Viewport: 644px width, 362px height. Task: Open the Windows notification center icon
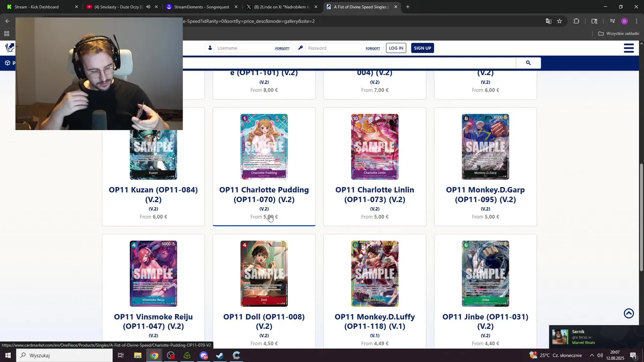[633, 355]
